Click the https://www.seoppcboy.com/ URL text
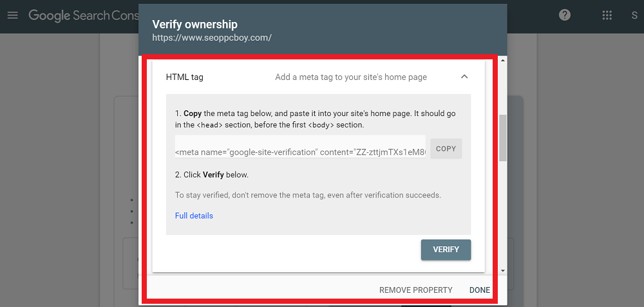 pos(212,38)
